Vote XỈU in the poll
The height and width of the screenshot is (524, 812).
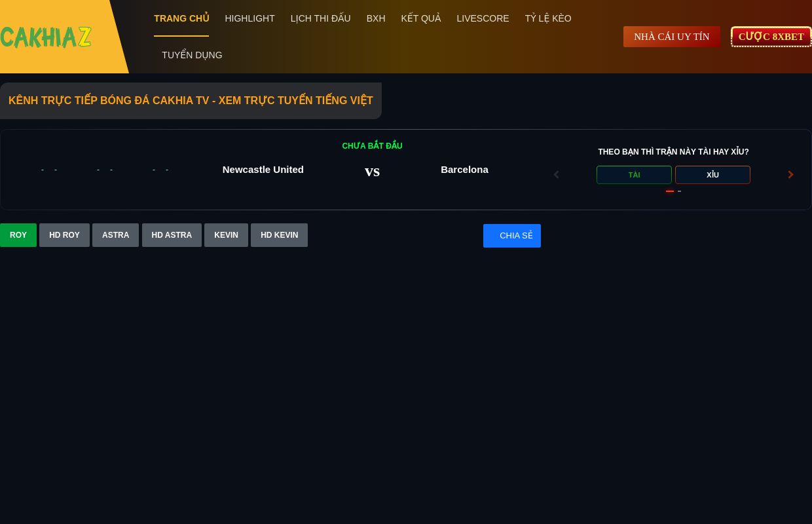pos(712,175)
